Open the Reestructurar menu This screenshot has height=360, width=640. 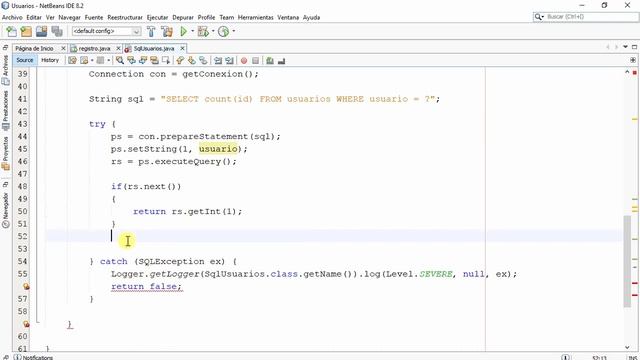[x=125, y=17]
